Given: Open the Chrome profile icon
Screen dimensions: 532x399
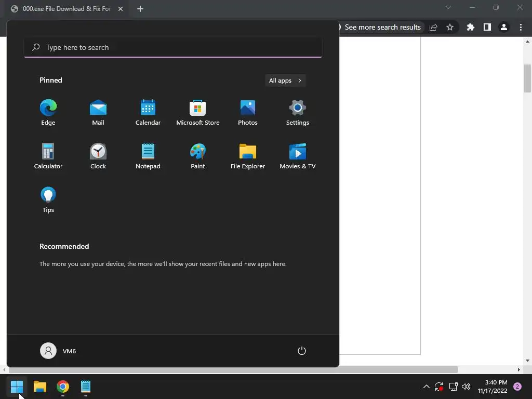Looking at the screenshot, I should pos(504,27).
